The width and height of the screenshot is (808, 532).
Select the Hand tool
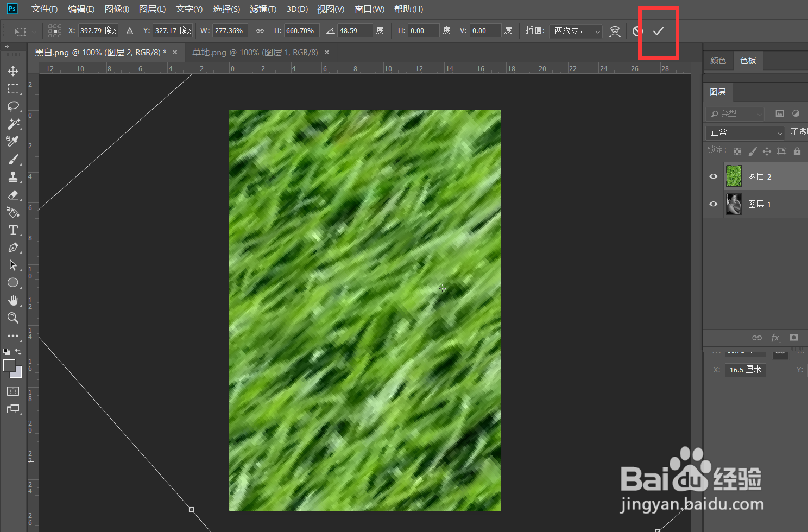pyautogui.click(x=14, y=300)
